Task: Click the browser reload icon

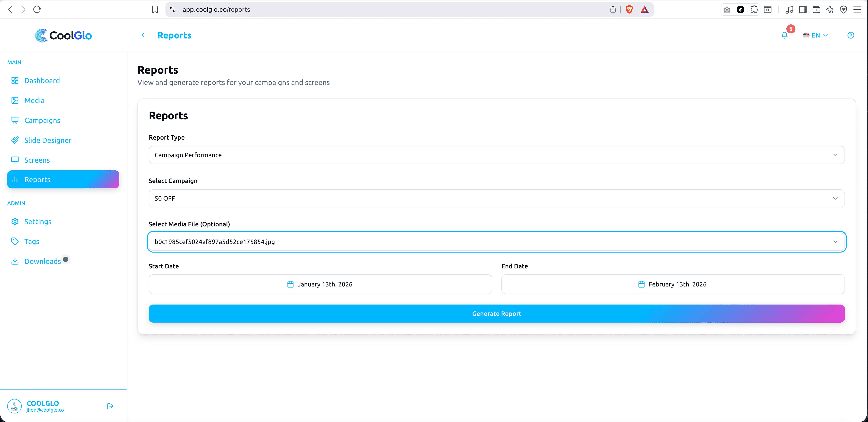Action: point(37,9)
